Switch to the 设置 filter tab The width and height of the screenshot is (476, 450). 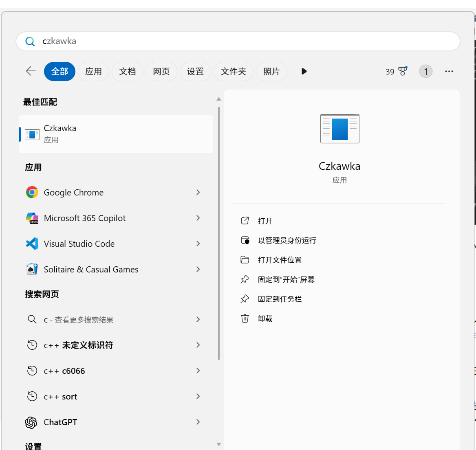click(x=195, y=71)
